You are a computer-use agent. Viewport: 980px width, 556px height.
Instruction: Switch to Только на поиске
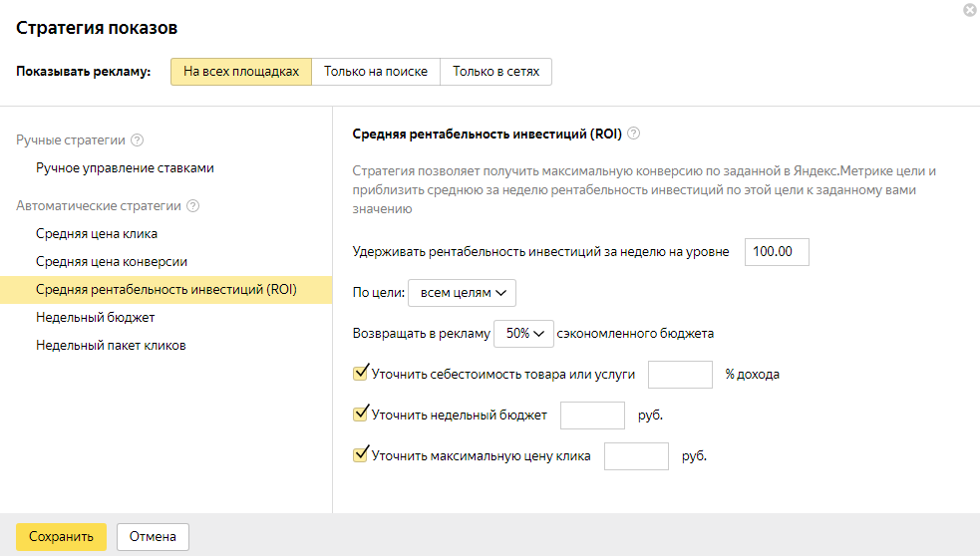[x=376, y=72]
